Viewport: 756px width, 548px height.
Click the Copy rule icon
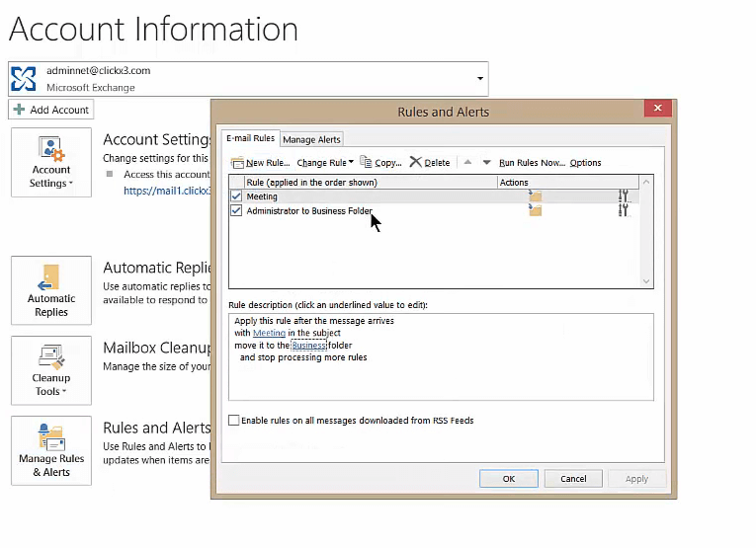pos(367,163)
